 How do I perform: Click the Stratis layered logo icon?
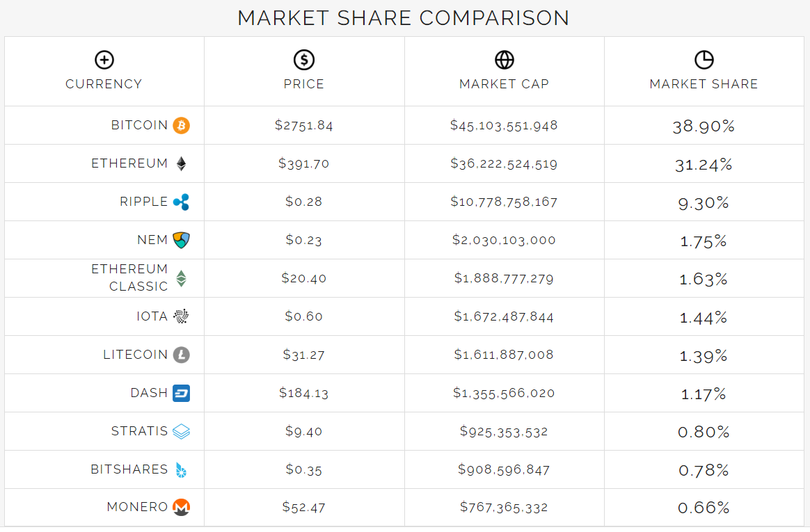coord(181,431)
